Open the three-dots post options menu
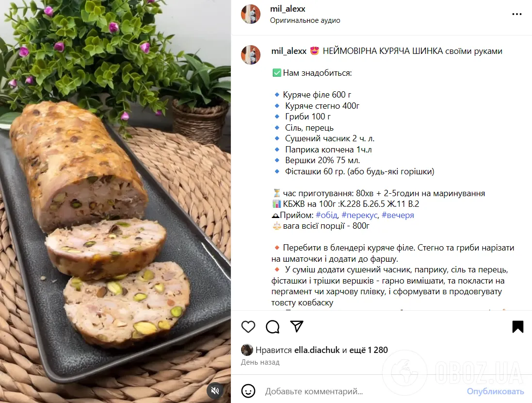Screen dimensions: 532x403 click(517, 14)
